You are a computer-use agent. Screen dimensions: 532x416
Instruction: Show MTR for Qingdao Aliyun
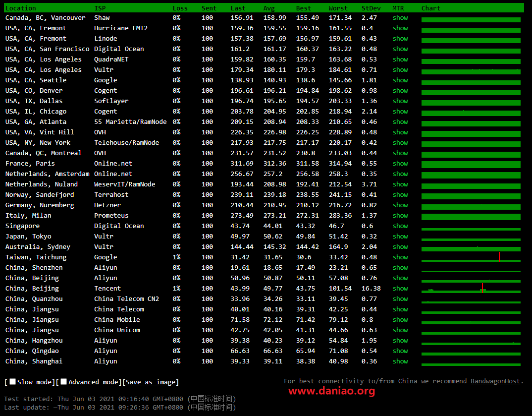pyautogui.click(x=400, y=351)
